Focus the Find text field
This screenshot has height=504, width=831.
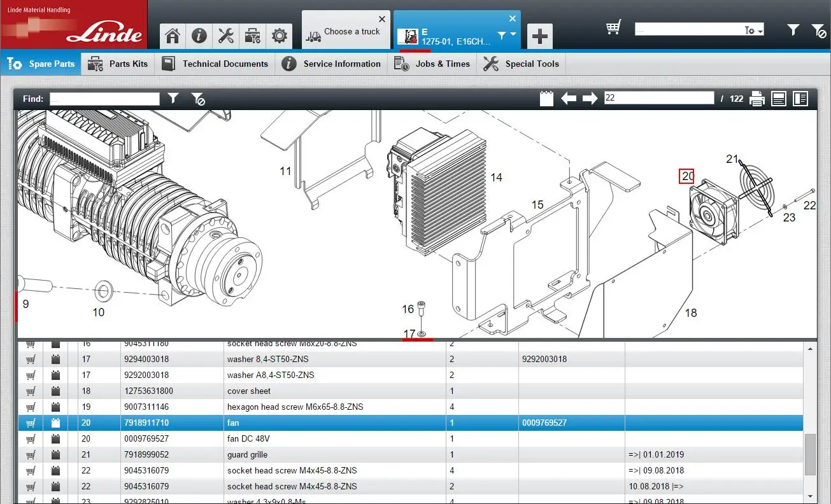[x=104, y=99]
